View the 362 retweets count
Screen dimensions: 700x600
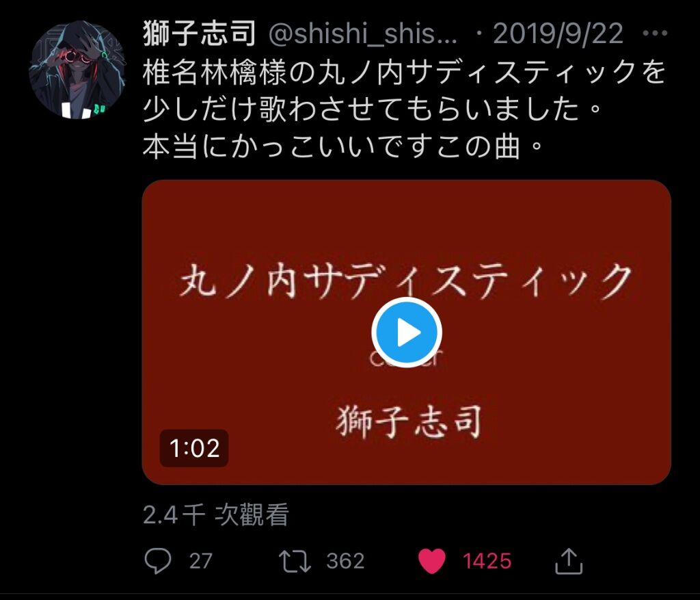click(x=345, y=561)
